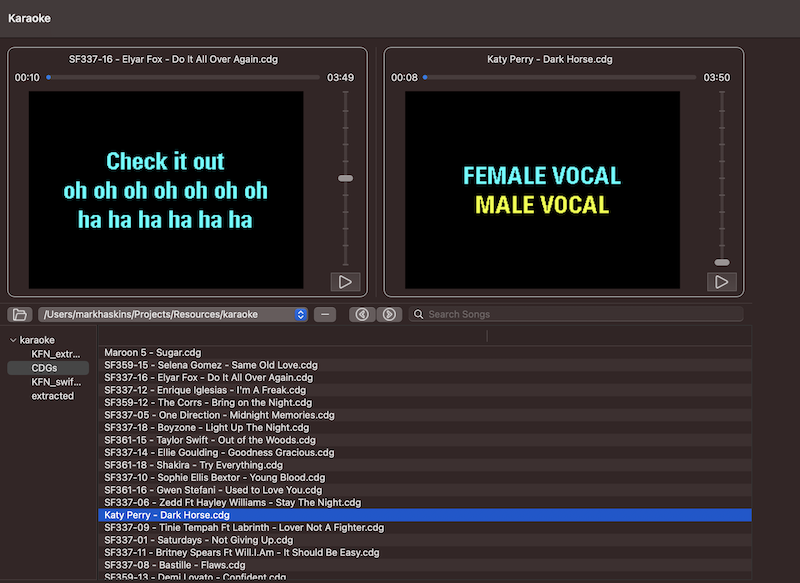800x583 pixels.
Task: Select the KFN_extr... folder in sidebar
Action: tap(56, 354)
